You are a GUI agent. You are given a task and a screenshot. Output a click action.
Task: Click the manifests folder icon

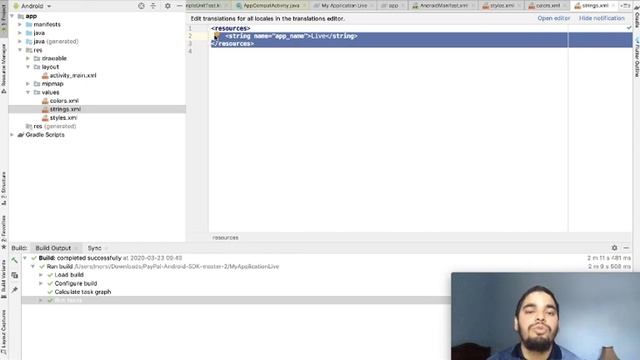point(29,24)
